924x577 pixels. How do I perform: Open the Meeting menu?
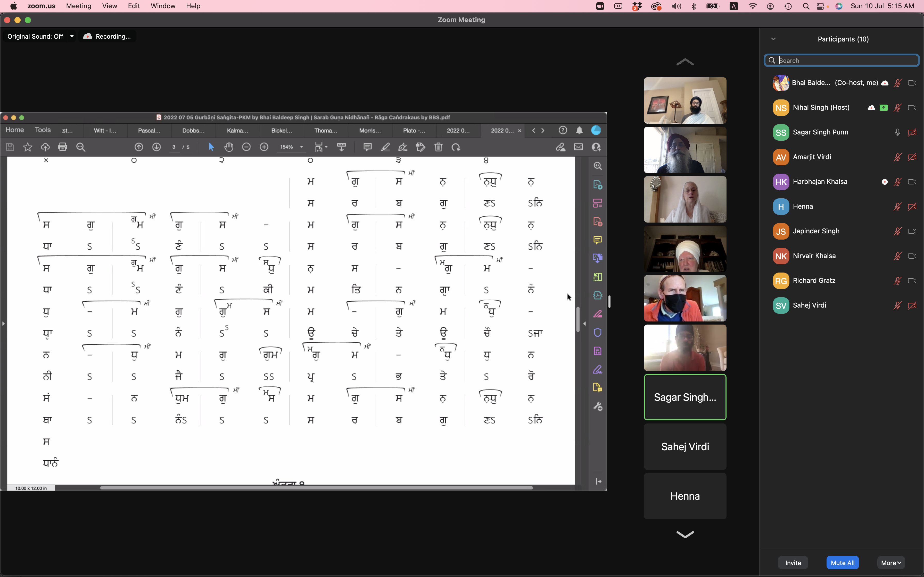pyautogui.click(x=78, y=6)
